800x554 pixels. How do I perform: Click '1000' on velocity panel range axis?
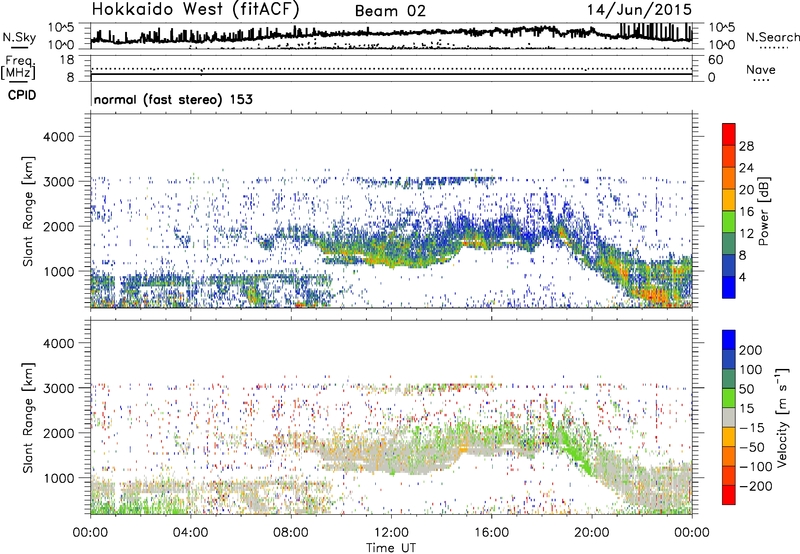pyautogui.click(x=58, y=478)
